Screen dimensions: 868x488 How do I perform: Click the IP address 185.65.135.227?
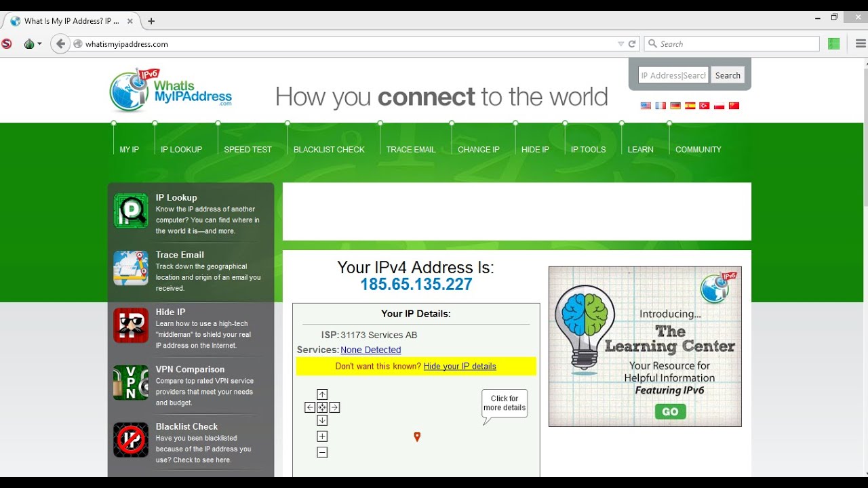point(416,285)
